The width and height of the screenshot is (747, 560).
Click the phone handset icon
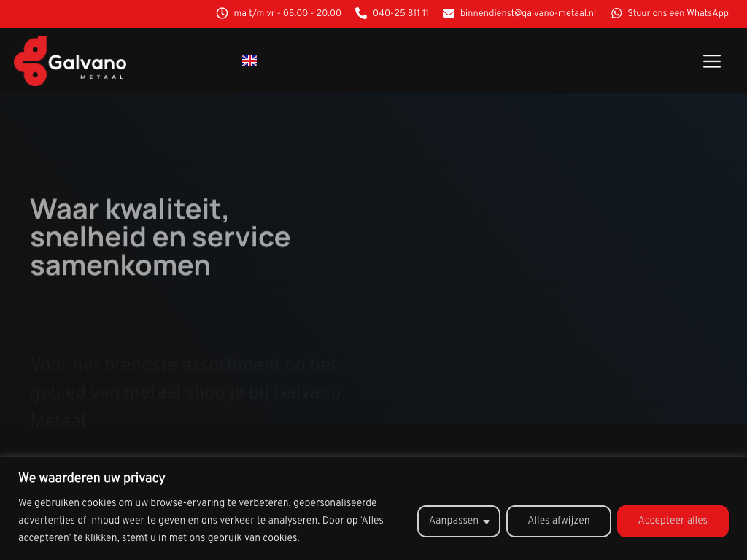361,13
